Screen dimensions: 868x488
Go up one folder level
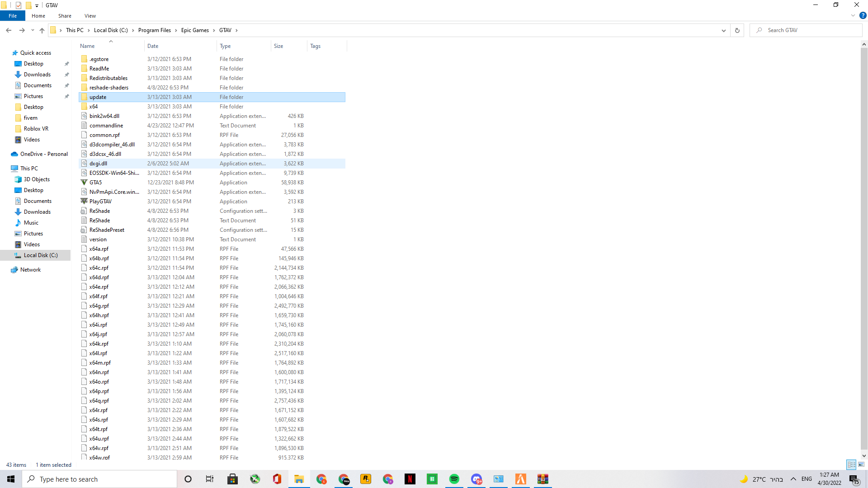42,30
